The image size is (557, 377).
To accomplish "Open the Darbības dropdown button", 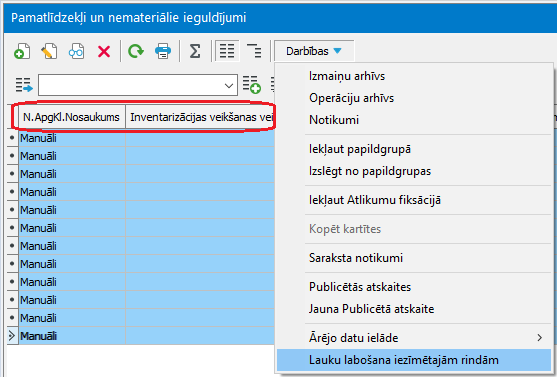I will point(314,51).
